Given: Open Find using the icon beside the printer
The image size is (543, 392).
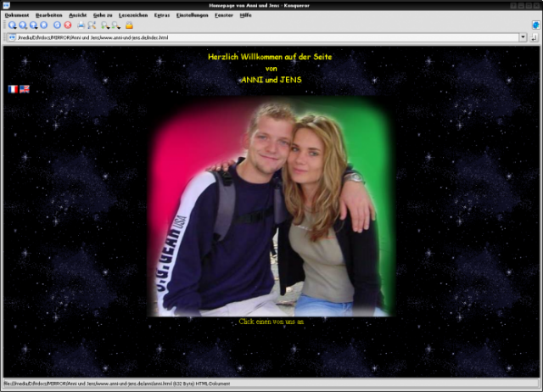Looking at the screenshot, I should click(92, 25).
